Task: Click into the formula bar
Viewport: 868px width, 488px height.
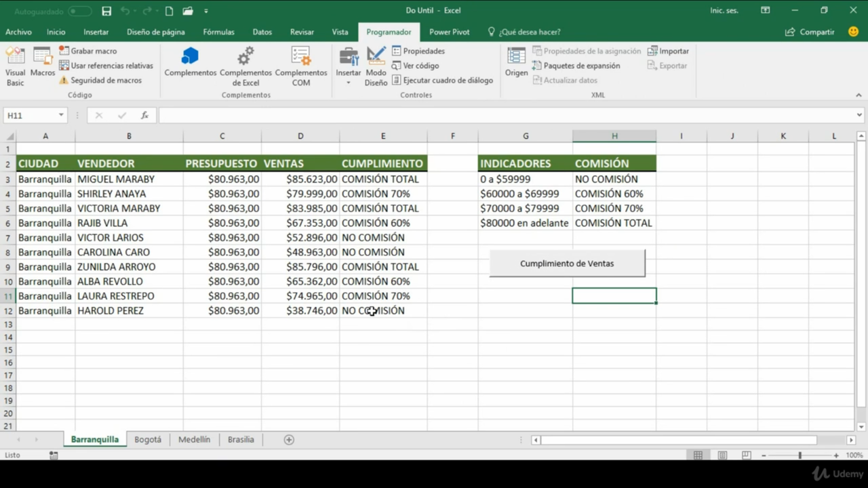Action: [507, 115]
